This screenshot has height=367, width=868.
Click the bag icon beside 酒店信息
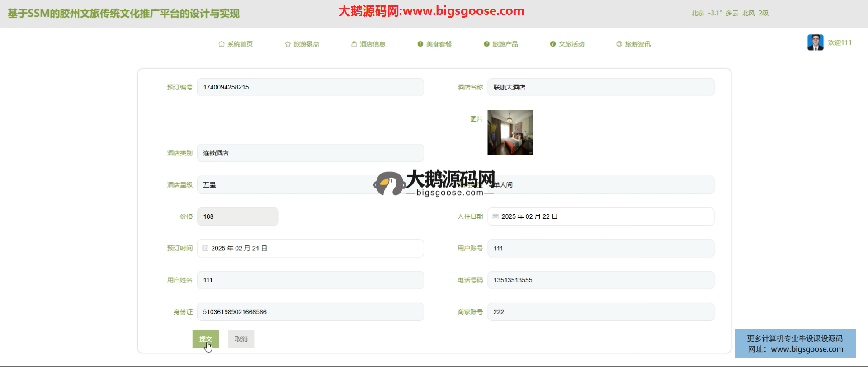click(x=354, y=44)
